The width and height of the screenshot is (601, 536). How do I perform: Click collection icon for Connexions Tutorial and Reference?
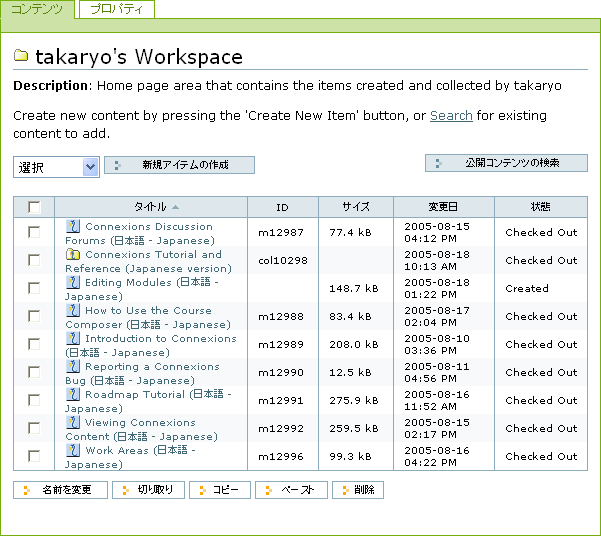click(72, 254)
